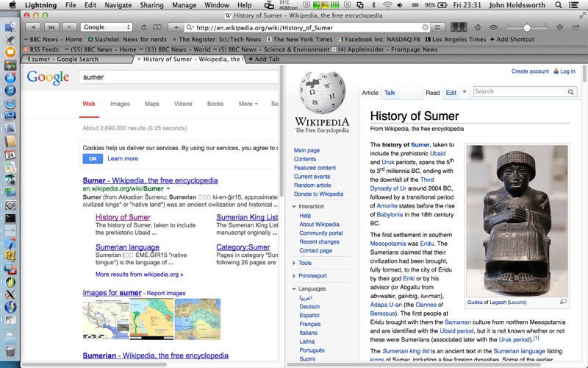Click the Learn more cookies link
The image size is (588, 368).
point(123,158)
